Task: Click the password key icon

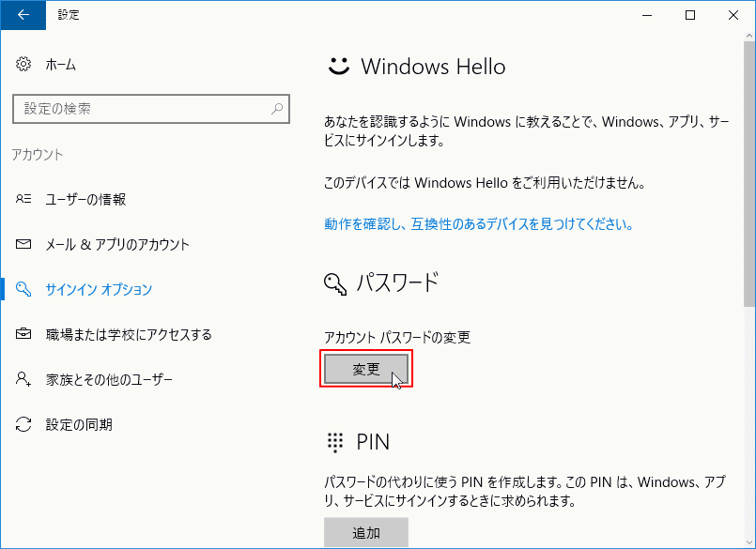Action: tap(335, 283)
